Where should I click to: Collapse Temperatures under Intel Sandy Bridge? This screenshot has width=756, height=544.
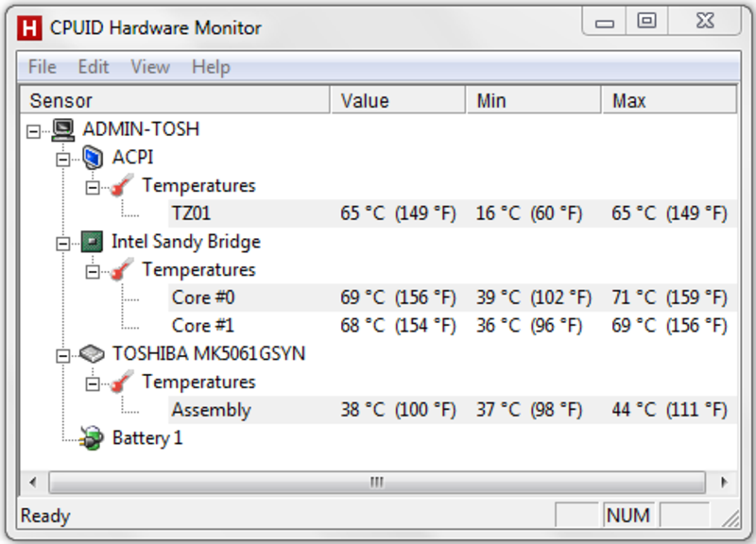tap(93, 272)
